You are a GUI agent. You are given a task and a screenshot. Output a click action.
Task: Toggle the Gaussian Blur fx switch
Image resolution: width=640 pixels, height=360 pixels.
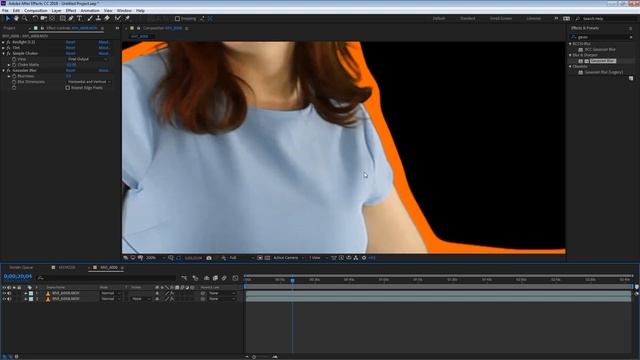point(8,71)
